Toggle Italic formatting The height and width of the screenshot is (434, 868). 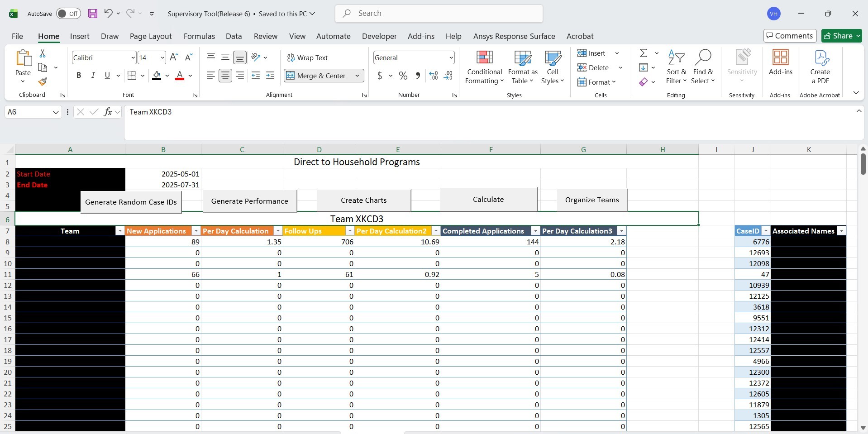[93, 76]
